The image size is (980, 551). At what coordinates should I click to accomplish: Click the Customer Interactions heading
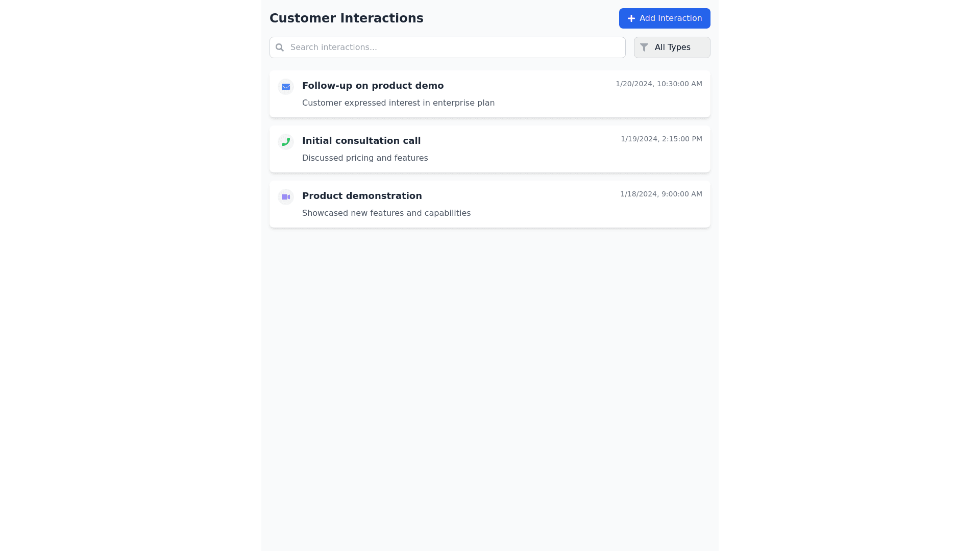(x=346, y=18)
